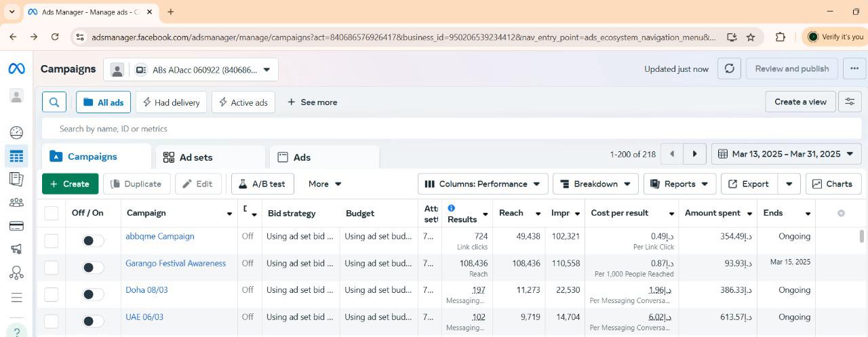This screenshot has width=868, height=337.
Task: Check the UAE 06/03 row checkbox
Action: point(52,321)
